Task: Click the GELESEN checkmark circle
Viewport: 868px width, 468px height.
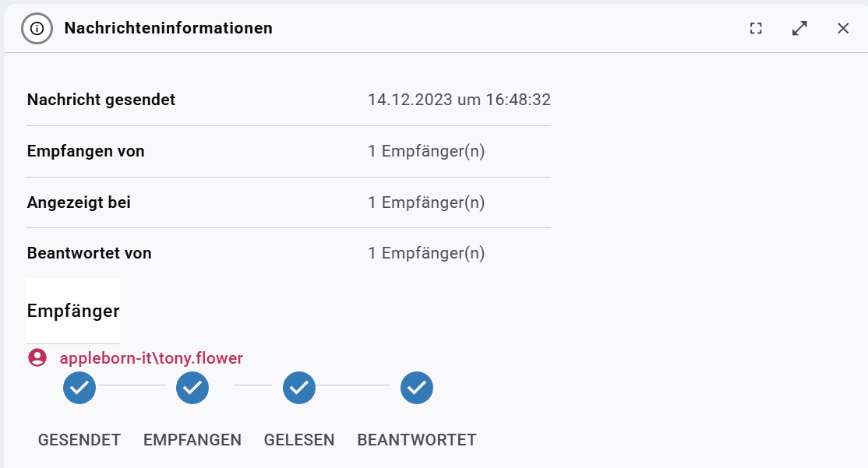Action: (299, 388)
